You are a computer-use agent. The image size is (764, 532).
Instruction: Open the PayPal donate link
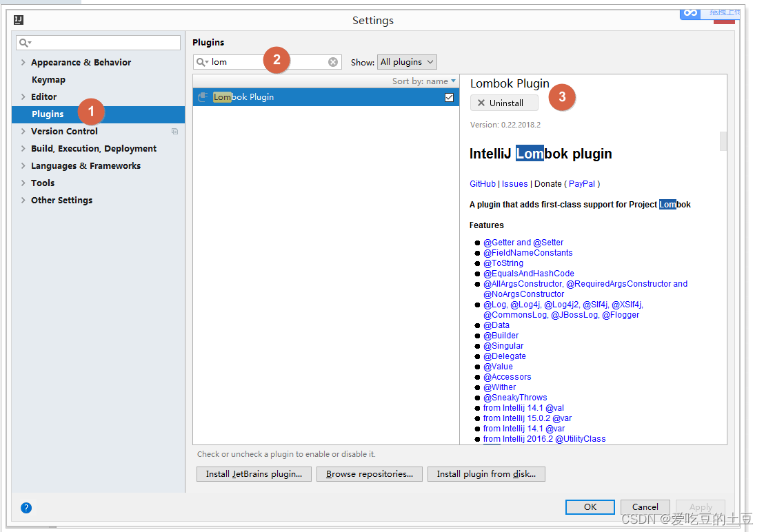[x=582, y=184]
